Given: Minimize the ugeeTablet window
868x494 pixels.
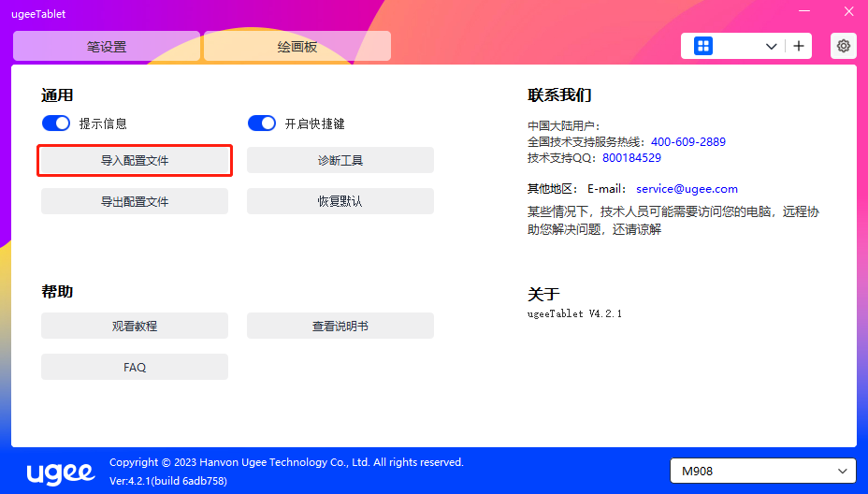Looking at the screenshot, I should [804, 11].
